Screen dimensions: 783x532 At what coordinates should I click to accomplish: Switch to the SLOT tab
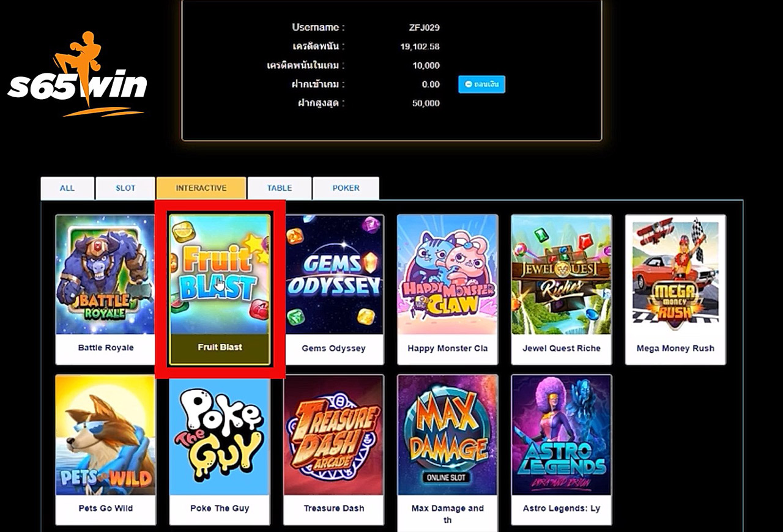125,188
